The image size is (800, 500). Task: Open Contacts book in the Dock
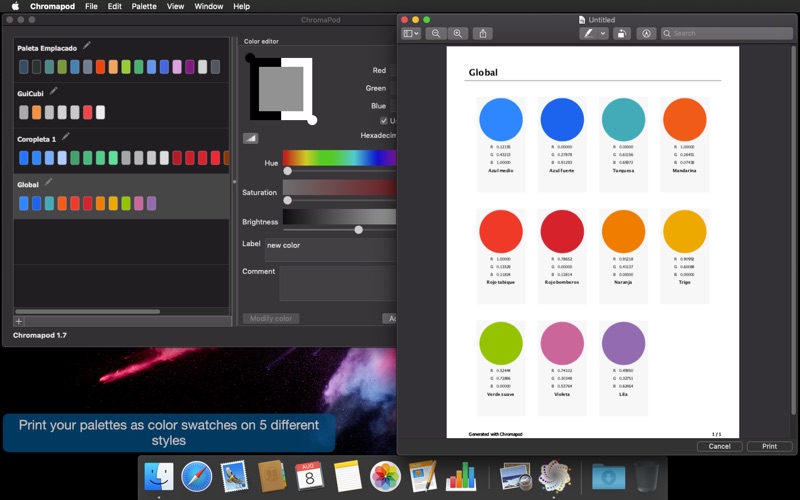click(272, 477)
